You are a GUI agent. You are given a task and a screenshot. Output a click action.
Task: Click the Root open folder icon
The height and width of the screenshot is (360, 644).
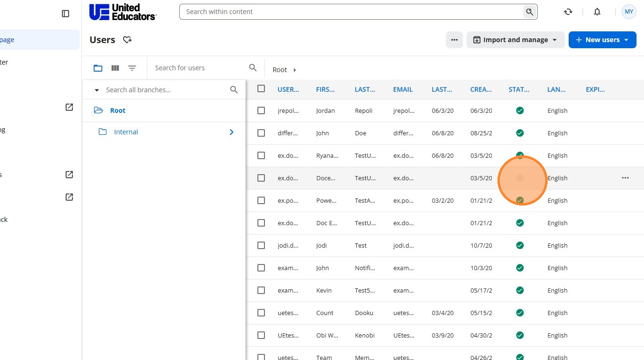[x=98, y=110]
